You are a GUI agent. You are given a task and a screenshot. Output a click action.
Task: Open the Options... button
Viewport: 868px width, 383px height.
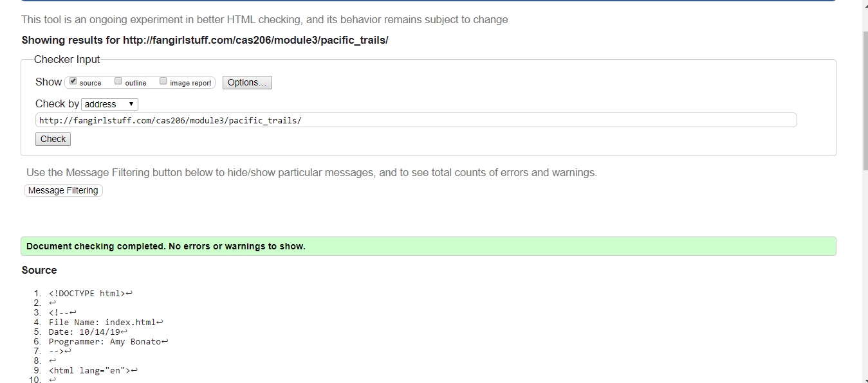(247, 82)
